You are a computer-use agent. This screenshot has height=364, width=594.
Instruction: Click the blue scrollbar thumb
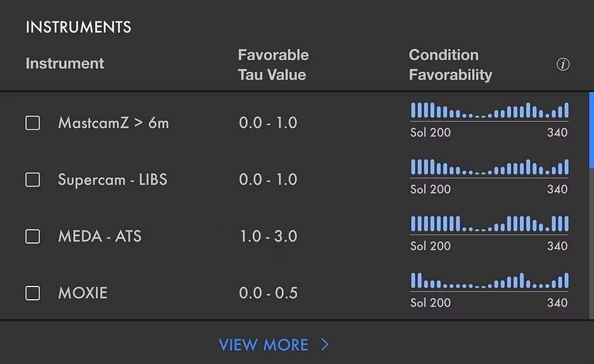click(x=591, y=130)
